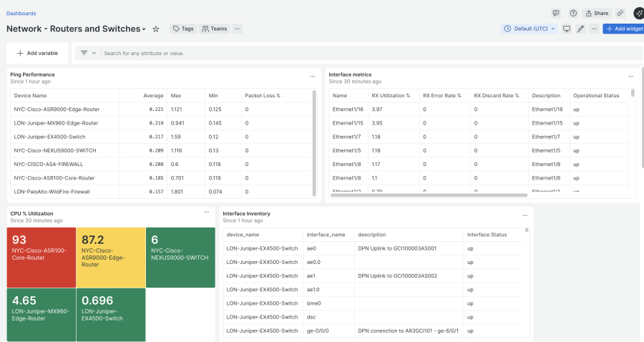This screenshot has height=342, width=644.
Task: Expand the filter options chevron
Action: coord(94,53)
